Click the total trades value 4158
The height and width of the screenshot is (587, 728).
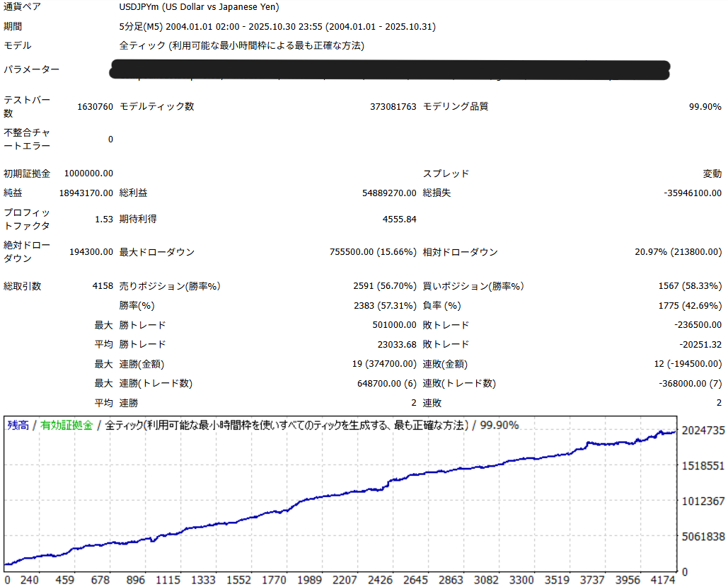tap(102, 286)
